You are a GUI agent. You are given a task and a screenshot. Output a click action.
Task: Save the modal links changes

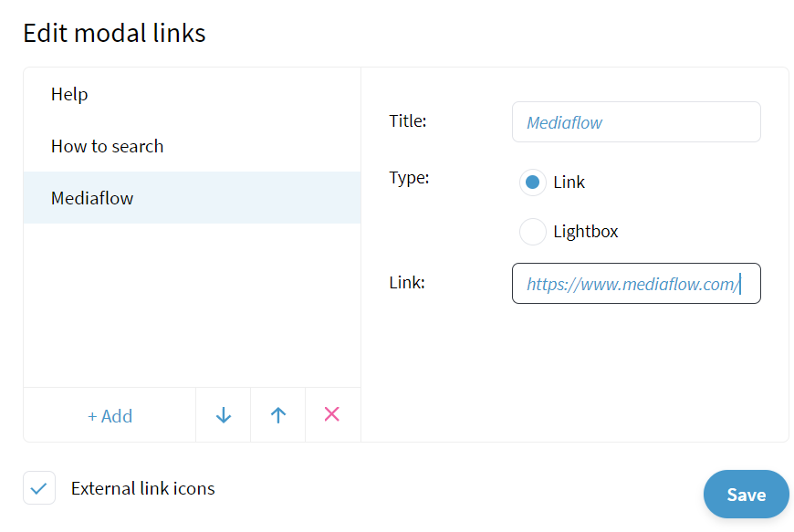tap(746, 494)
